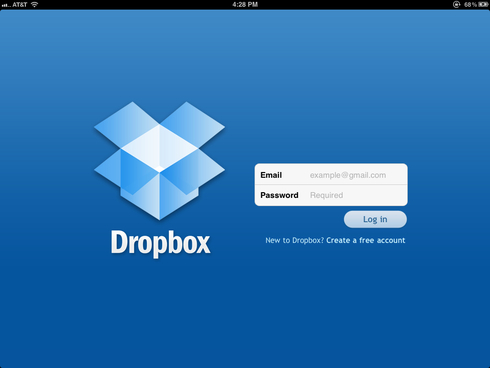Tap the 68% battery percentage text
This screenshot has width=490, height=368.
[x=470, y=5]
